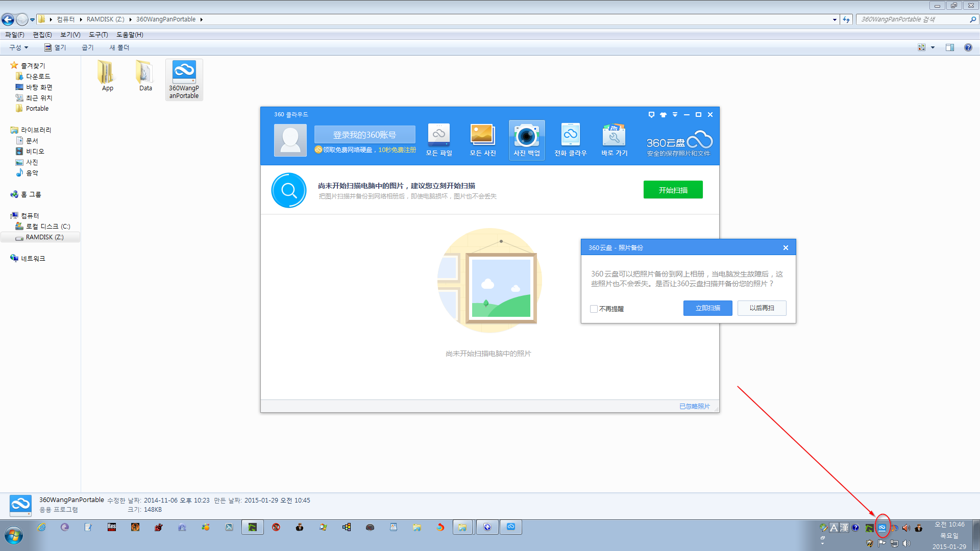Click the 열기 open toolbar button
Screen dimensions: 980x551
[x=55, y=47]
